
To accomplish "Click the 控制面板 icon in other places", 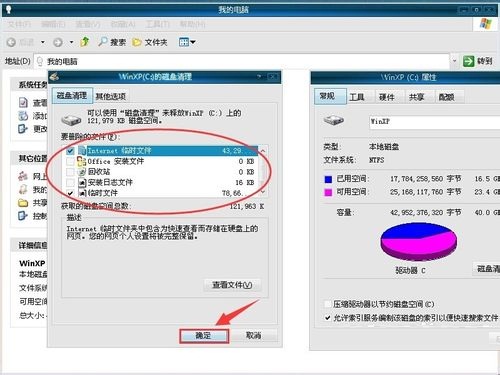I will [23, 216].
